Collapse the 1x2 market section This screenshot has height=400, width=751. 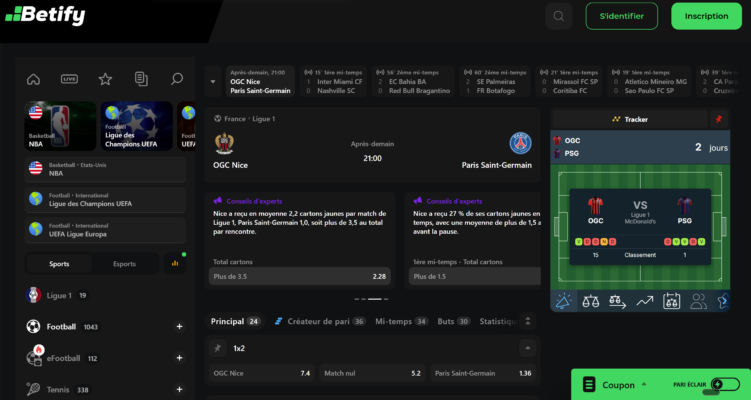[527, 348]
